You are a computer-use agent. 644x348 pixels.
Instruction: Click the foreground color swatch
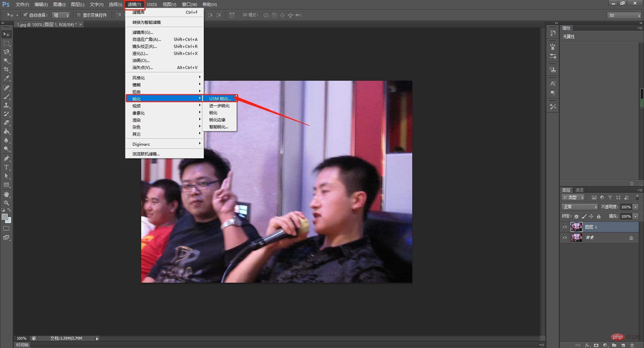[x=4, y=217]
